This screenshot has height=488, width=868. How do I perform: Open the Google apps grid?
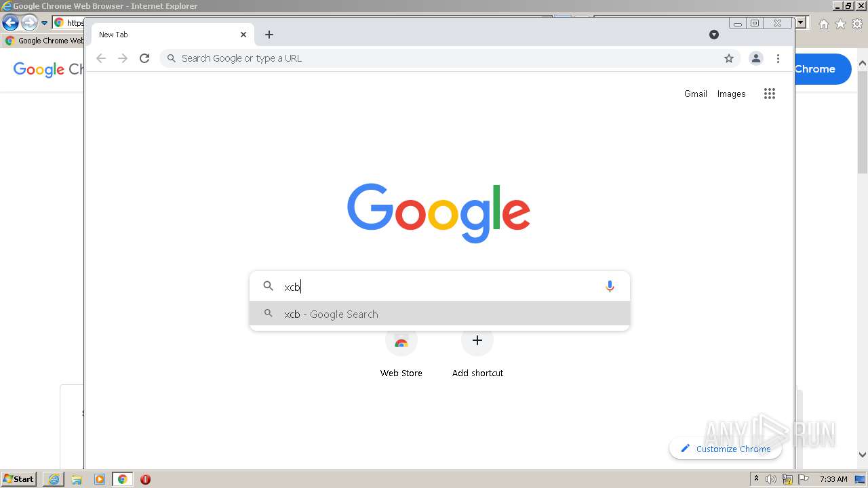coord(770,94)
